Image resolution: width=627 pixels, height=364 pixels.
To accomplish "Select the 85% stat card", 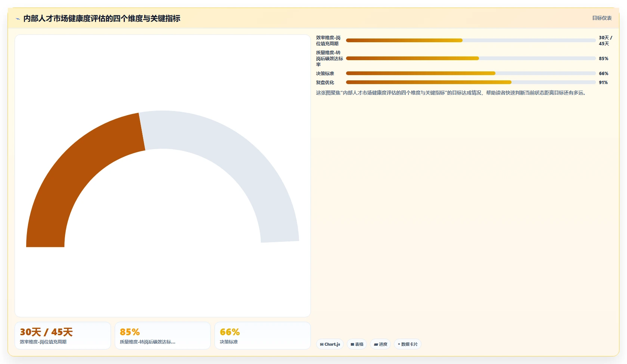I will coord(163,336).
